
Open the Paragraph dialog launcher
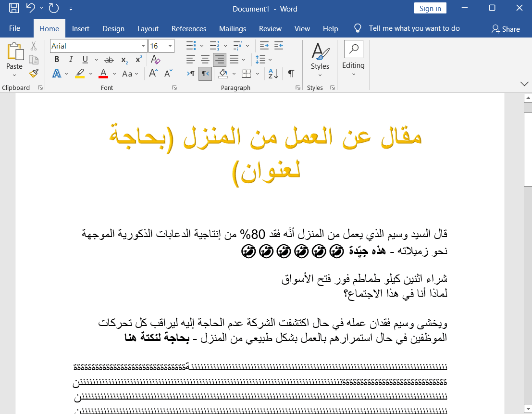298,88
